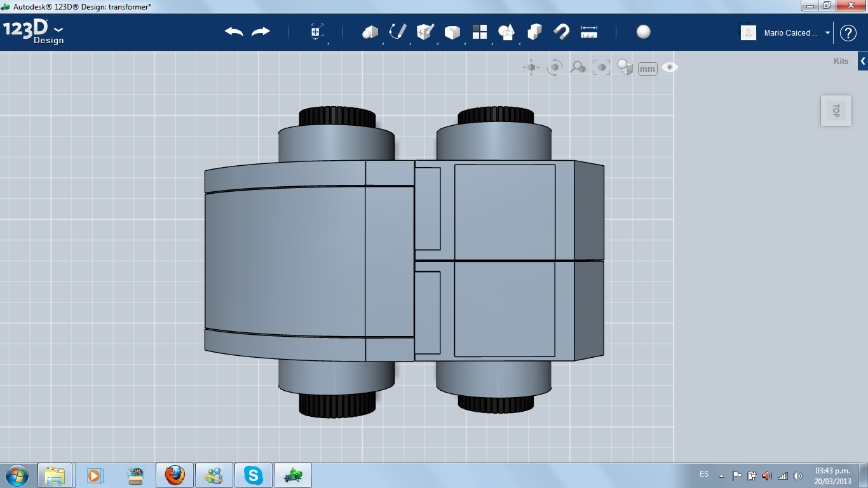Open Windows Live Messenger from taskbar

click(x=214, y=475)
